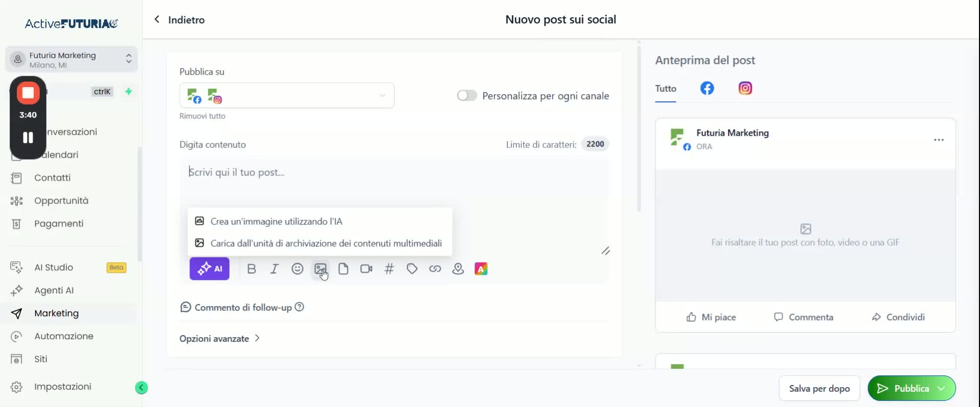980x407 pixels.
Task: Open Marketing in sidebar
Action: 56,314
